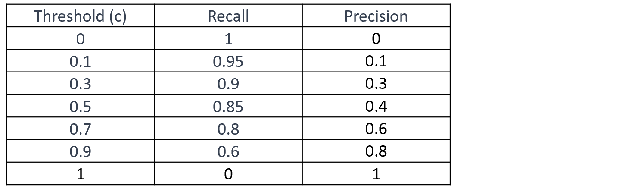Select precision value for threshold 0.1
Image resolution: width=644 pixels, height=192 pixels.
coord(376,61)
